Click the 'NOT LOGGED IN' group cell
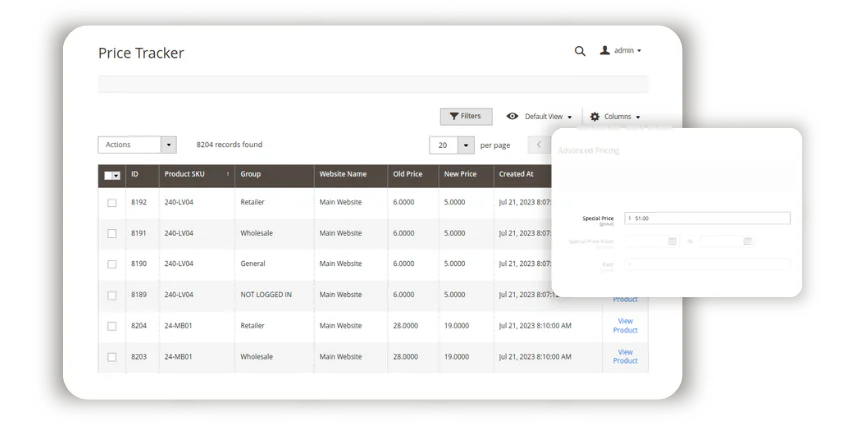 [266, 294]
